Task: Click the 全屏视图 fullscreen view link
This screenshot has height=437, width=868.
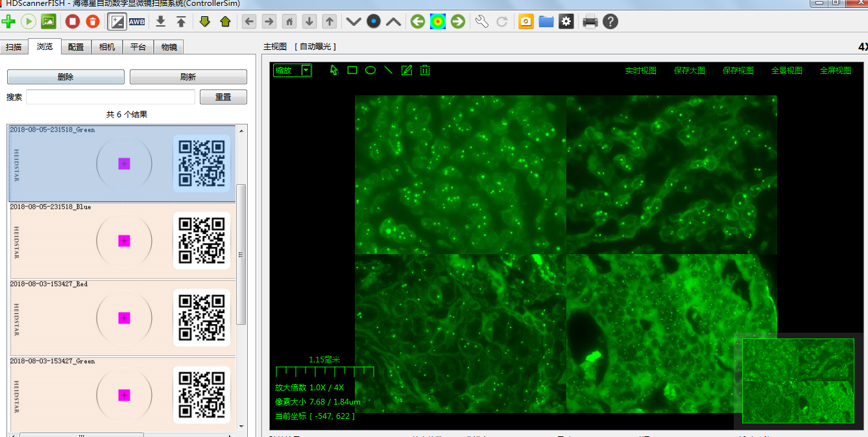Action: click(835, 71)
